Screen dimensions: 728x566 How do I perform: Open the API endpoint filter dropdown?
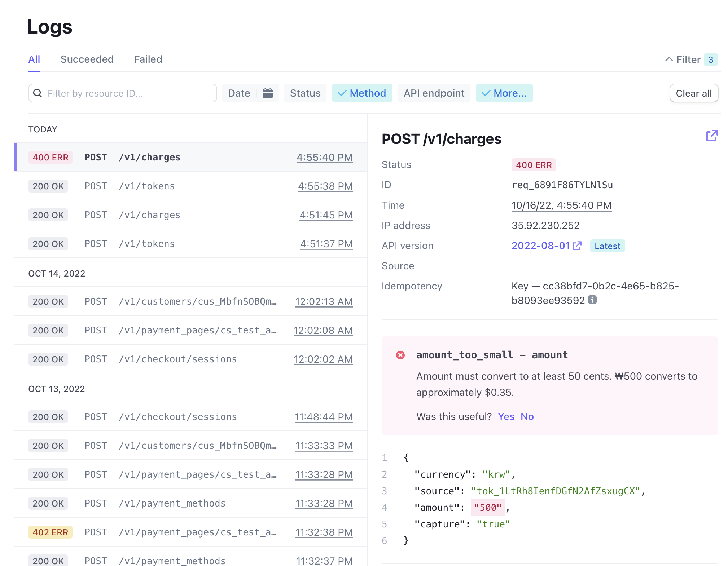[434, 93]
